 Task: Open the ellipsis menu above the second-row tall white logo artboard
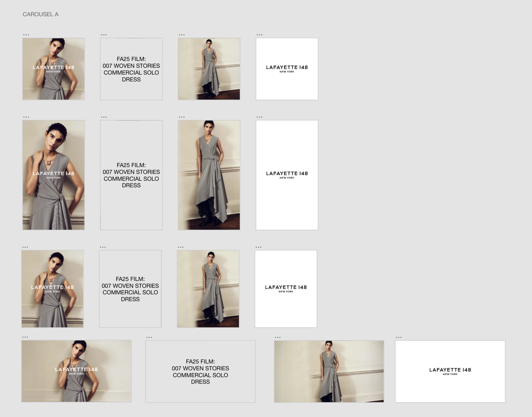tap(259, 117)
